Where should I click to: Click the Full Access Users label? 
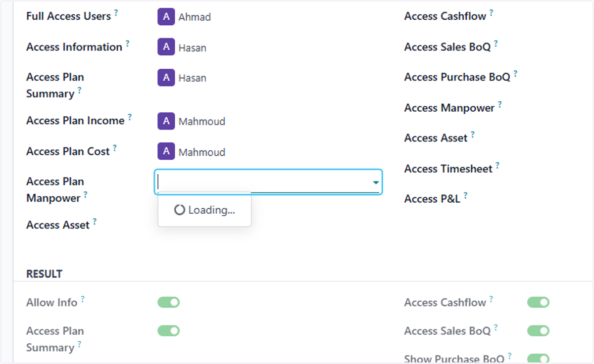click(x=68, y=16)
